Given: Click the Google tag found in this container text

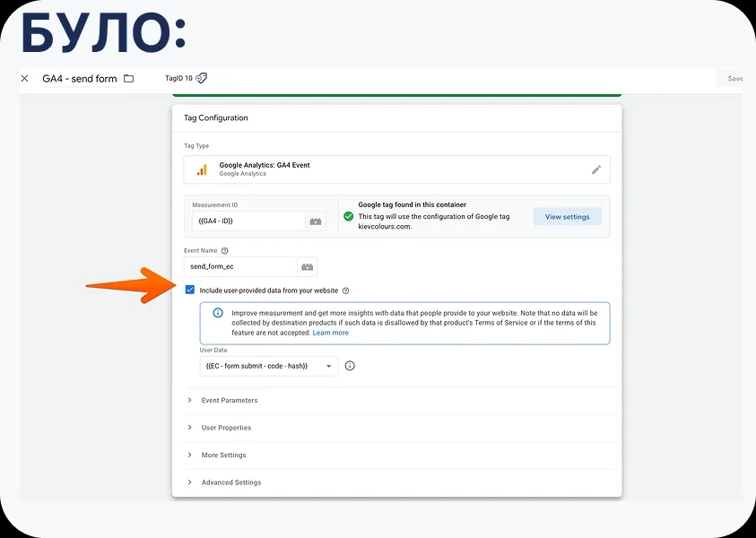Looking at the screenshot, I should point(413,204).
